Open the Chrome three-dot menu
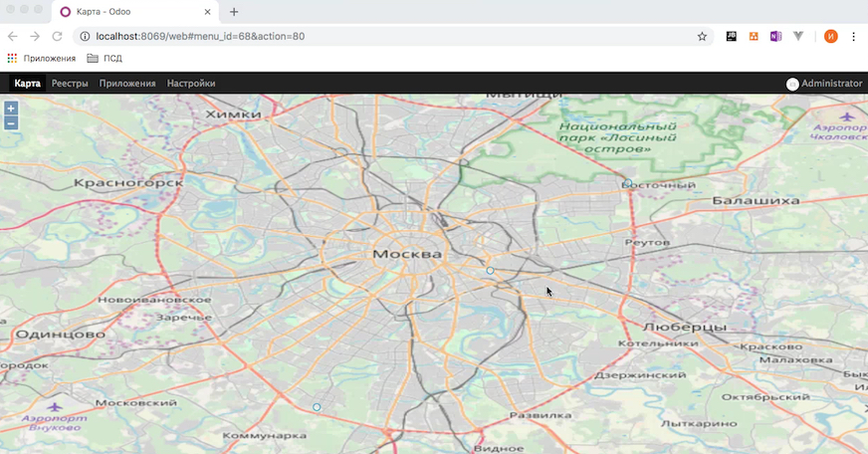The width and height of the screenshot is (868, 454). [853, 37]
